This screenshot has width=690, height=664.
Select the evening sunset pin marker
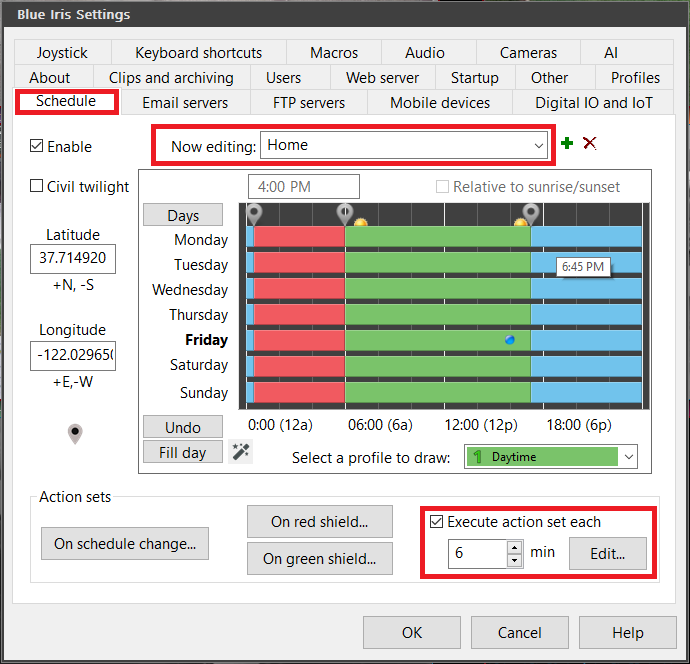pyautogui.click(x=531, y=214)
